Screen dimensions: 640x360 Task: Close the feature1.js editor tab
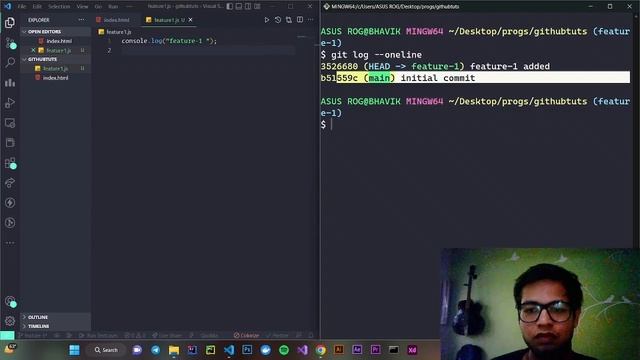click(x=191, y=20)
